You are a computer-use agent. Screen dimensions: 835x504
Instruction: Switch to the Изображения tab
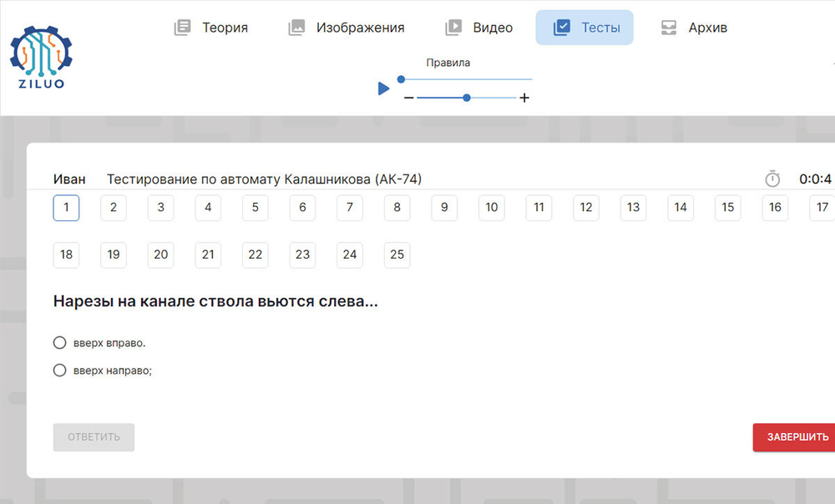click(347, 28)
